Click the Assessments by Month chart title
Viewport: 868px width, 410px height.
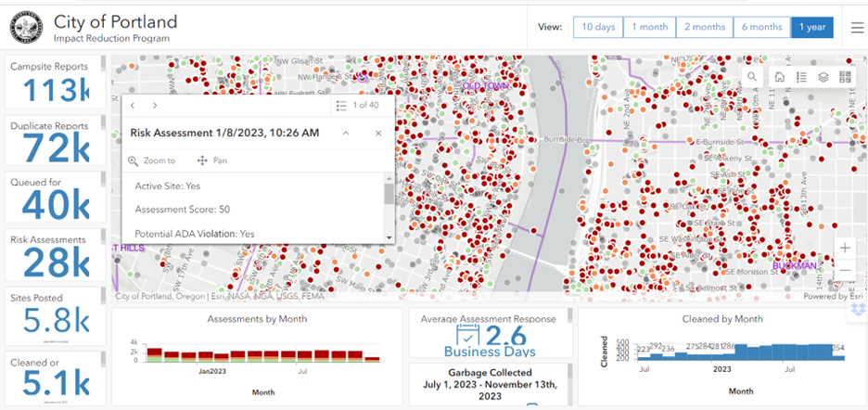pos(257,319)
